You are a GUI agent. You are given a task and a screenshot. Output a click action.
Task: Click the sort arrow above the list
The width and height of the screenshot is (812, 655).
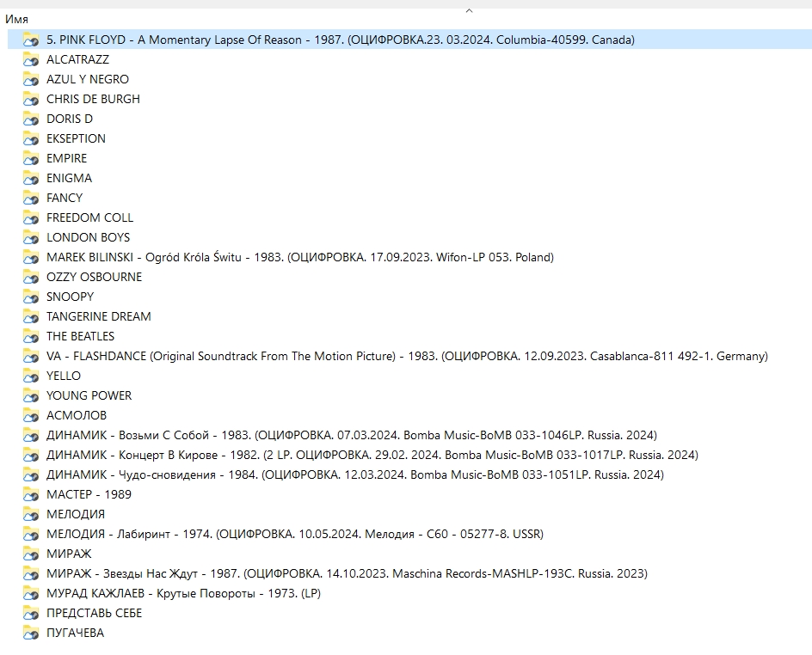click(469, 10)
